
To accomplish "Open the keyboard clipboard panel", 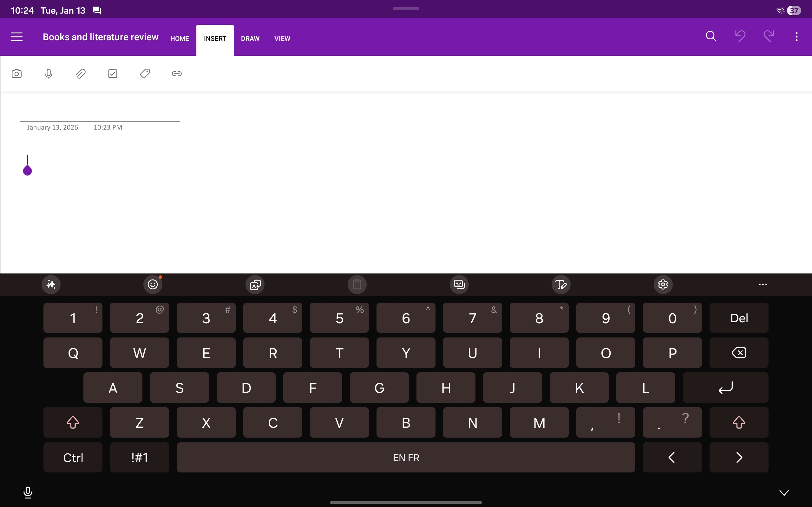I will coord(357,284).
